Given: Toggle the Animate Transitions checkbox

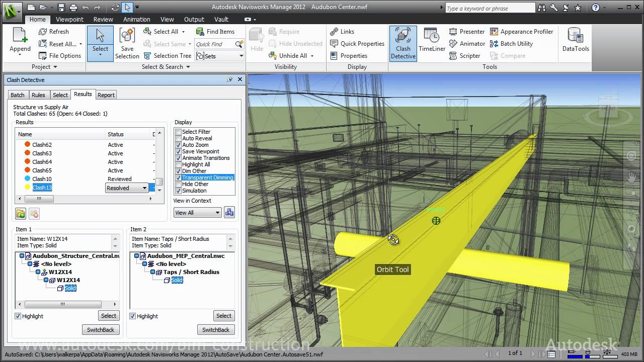Looking at the screenshot, I should pos(178,158).
